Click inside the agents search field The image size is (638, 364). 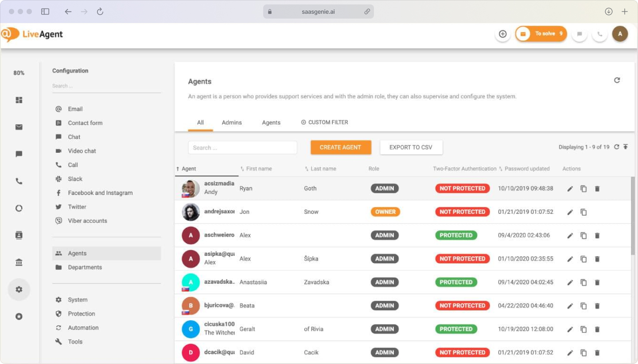point(242,147)
